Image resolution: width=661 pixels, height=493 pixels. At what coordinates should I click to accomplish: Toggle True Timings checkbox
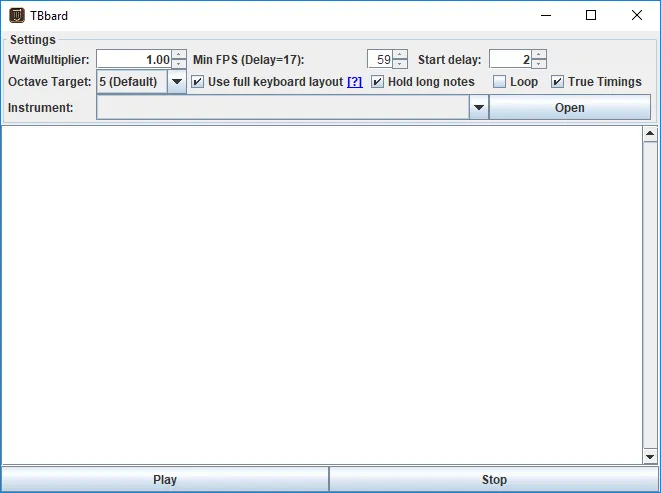pos(557,81)
